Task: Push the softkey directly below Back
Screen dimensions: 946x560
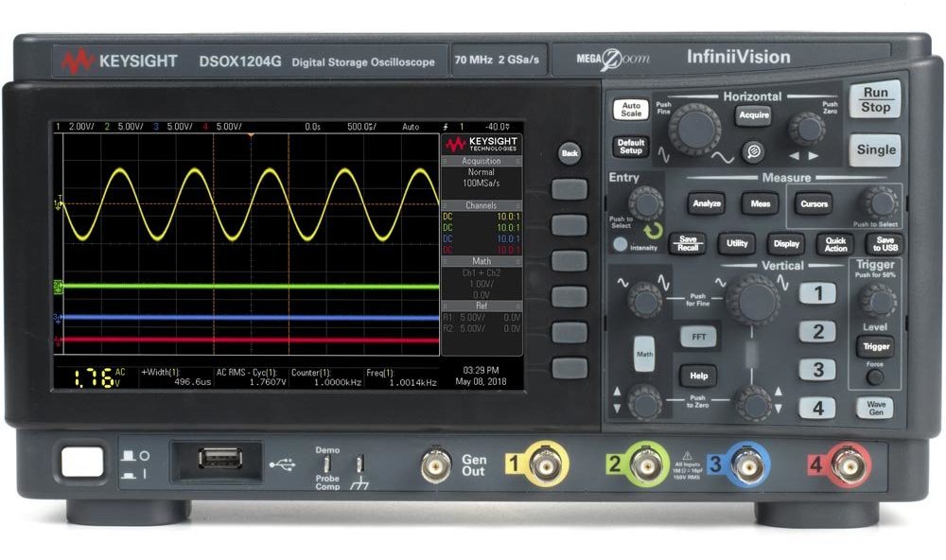Action: click(x=569, y=189)
